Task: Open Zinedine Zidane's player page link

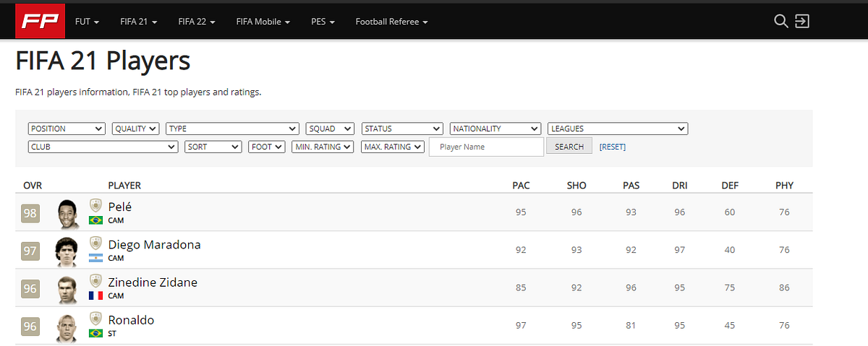Action: click(153, 282)
